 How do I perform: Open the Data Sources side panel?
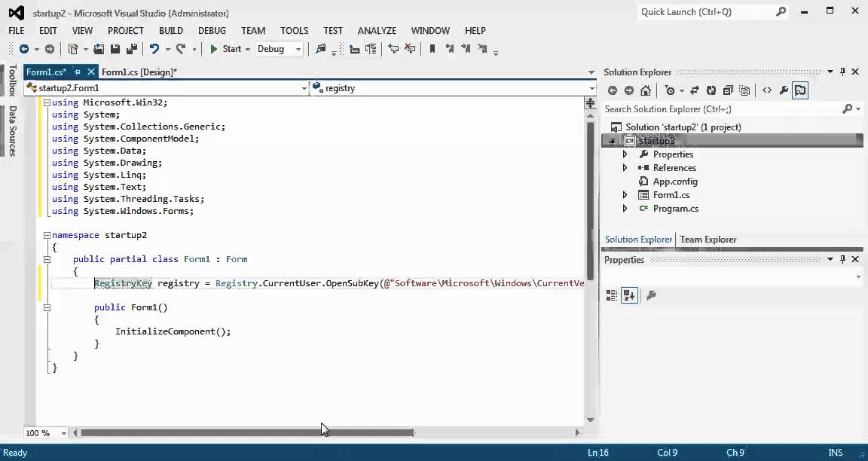12,130
